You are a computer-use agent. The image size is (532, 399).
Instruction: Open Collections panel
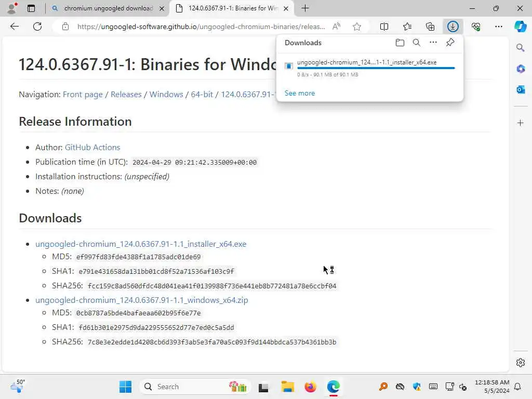[430, 26]
